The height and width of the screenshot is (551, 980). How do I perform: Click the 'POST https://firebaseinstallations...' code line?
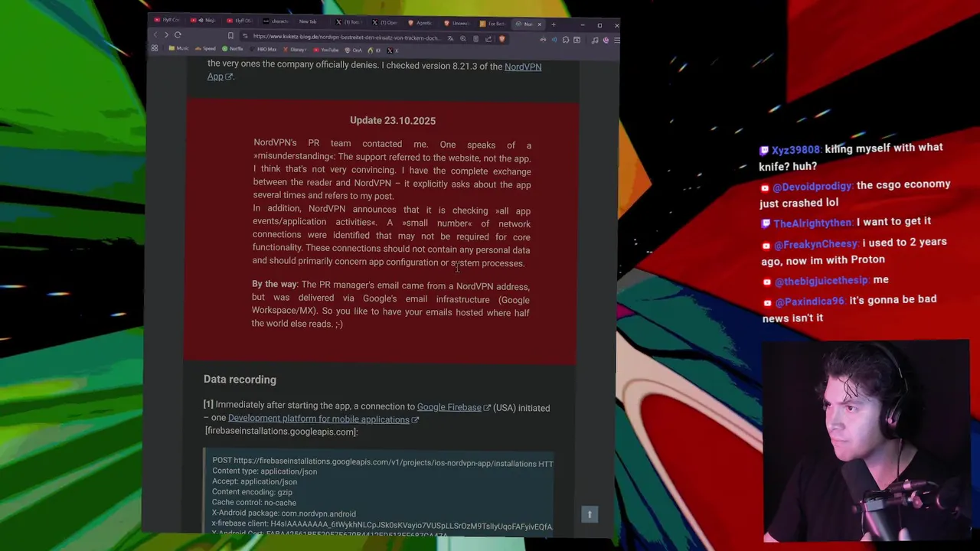383,462
